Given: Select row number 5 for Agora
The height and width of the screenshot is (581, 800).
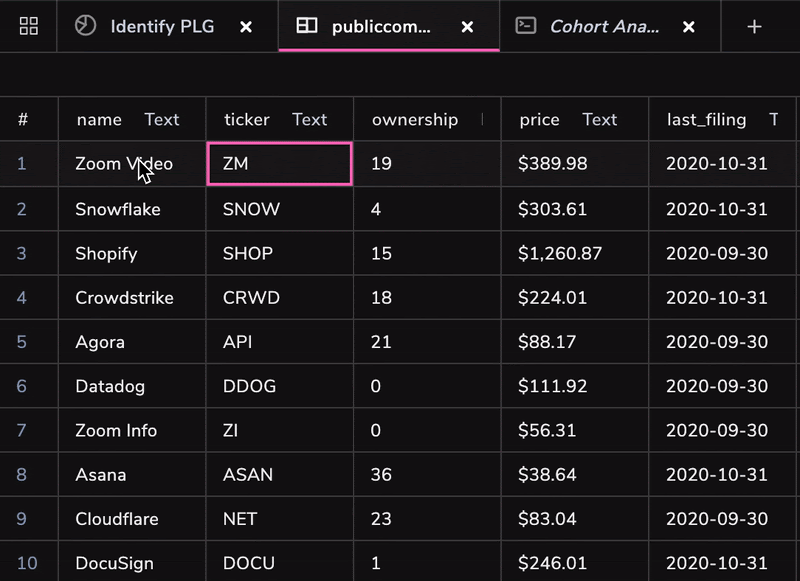Looking at the screenshot, I should (x=22, y=342).
